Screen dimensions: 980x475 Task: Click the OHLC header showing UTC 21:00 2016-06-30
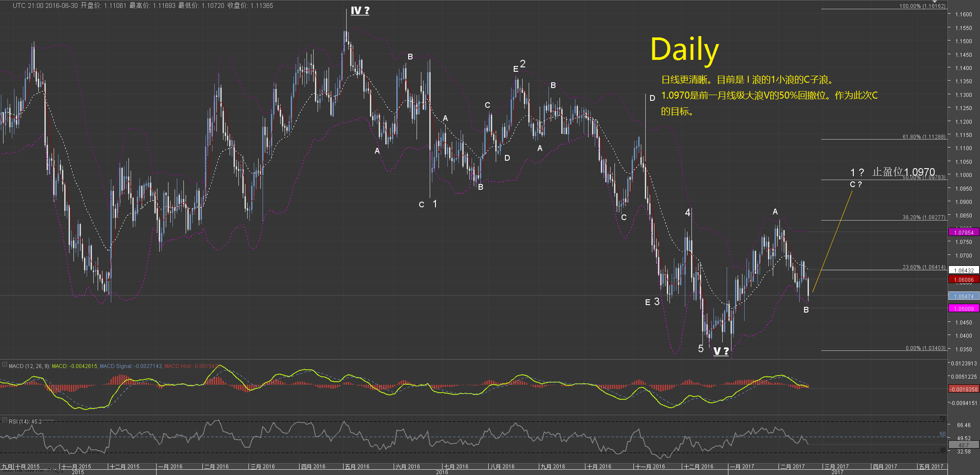click(143, 6)
